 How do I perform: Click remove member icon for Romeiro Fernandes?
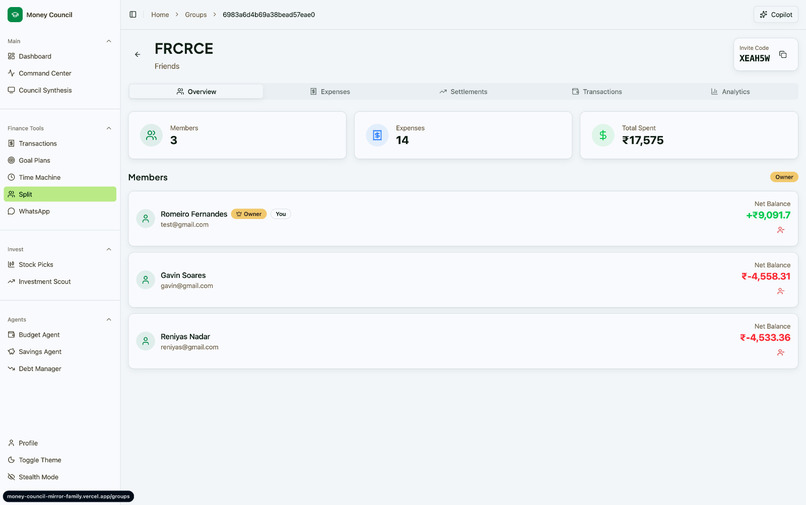pyautogui.click(x=780, y=230)
